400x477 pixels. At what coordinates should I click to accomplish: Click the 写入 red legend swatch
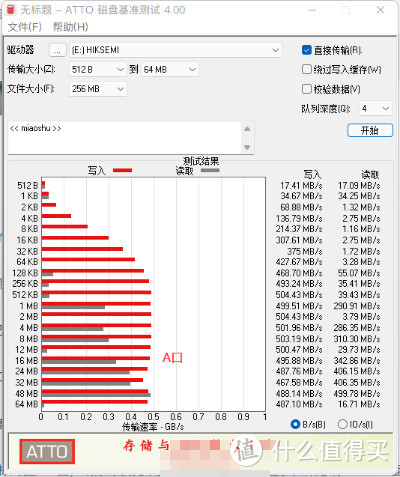(x=122, y=170)
